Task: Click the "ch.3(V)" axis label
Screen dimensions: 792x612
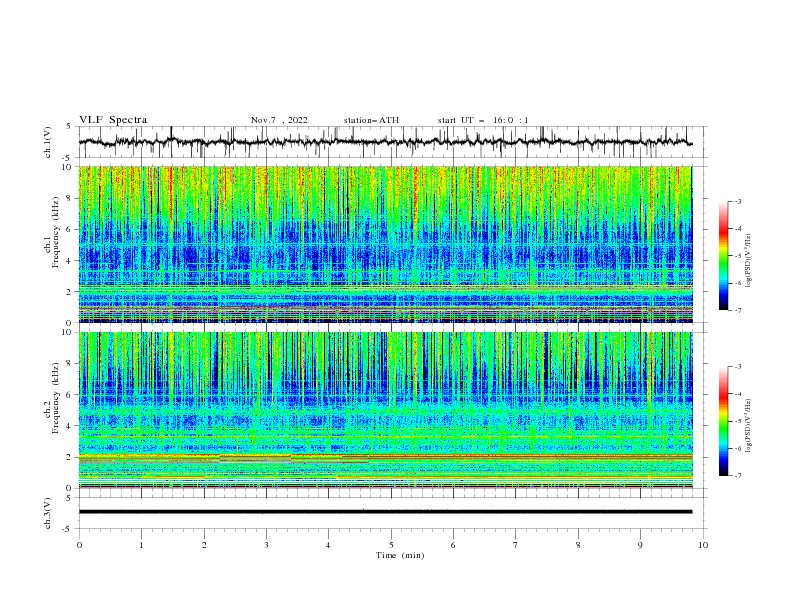Action: coord(48,513)
